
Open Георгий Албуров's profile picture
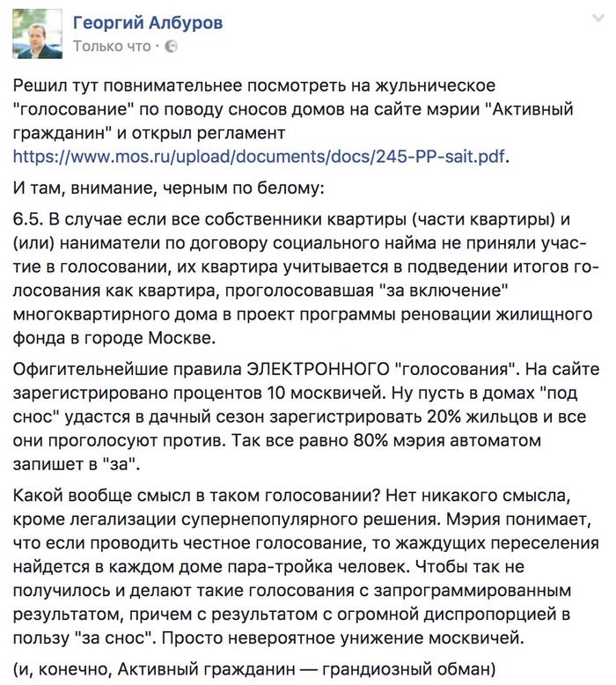[37, 33]
